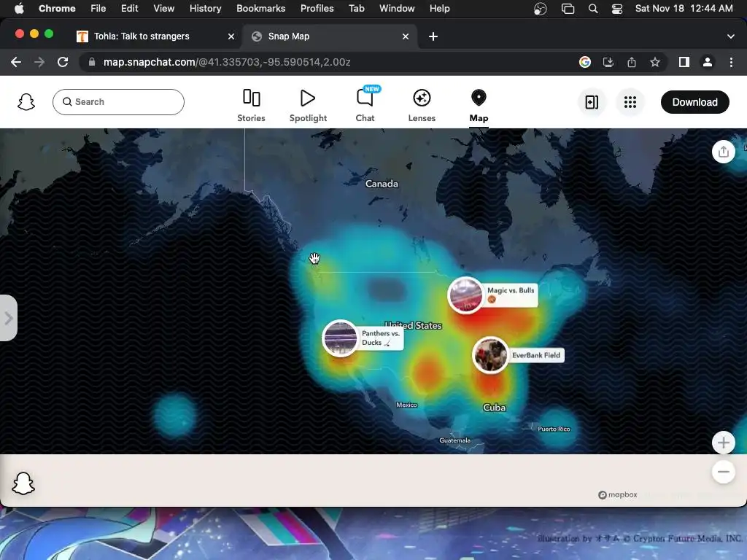
Task: Open the View menu
Action: [163, 8]
